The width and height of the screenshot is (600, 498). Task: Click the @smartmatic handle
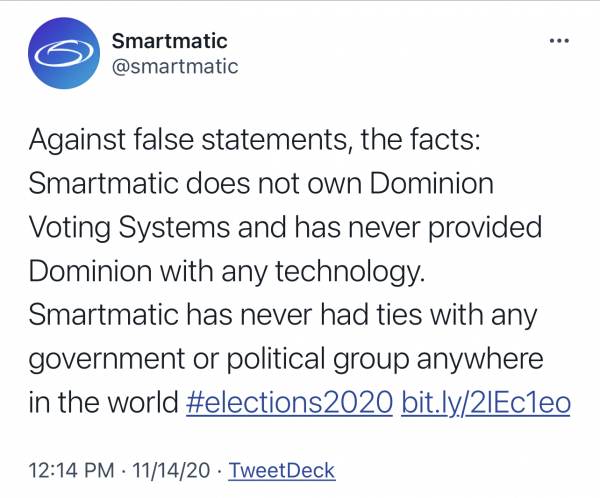pos(174,67)
